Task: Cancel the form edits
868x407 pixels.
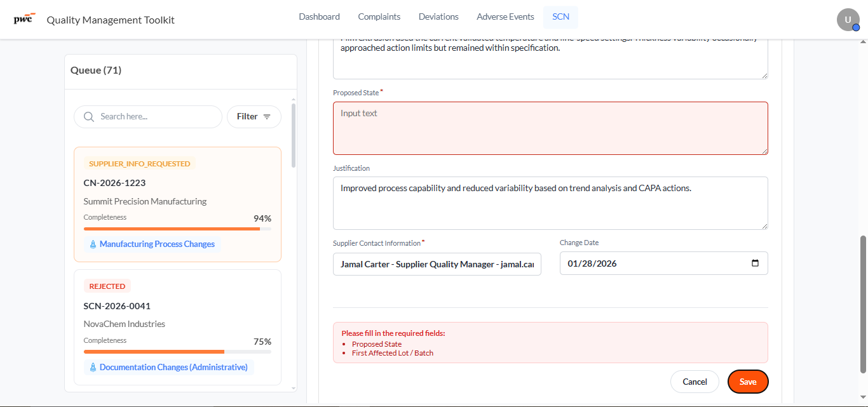Action: click(x=695, y=382)
